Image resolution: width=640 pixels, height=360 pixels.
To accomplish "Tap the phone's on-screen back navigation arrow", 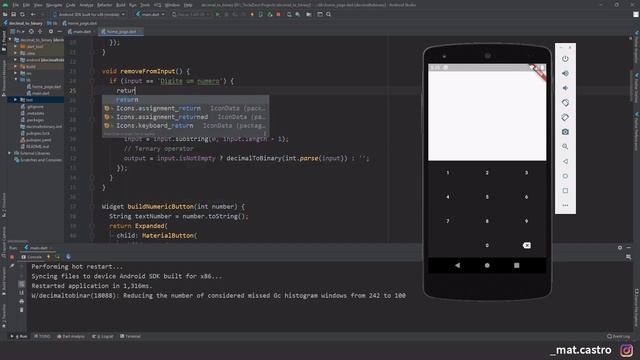I will [457, 265].
